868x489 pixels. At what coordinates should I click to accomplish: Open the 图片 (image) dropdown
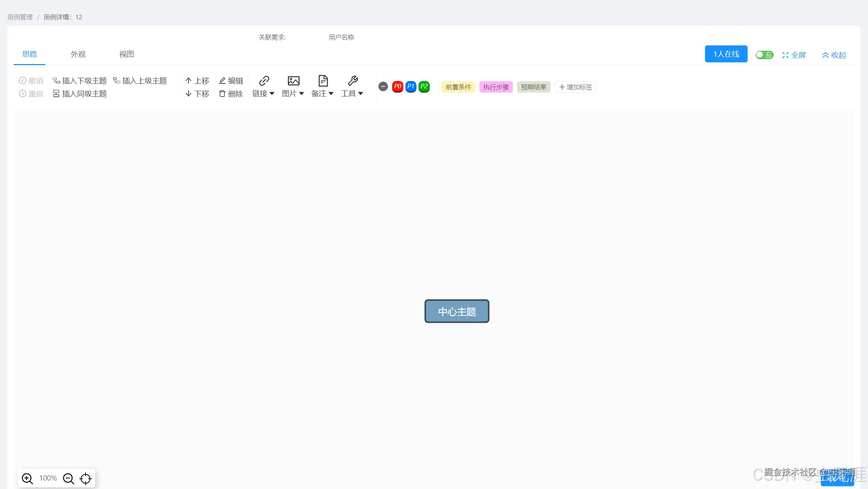point(293,86)
